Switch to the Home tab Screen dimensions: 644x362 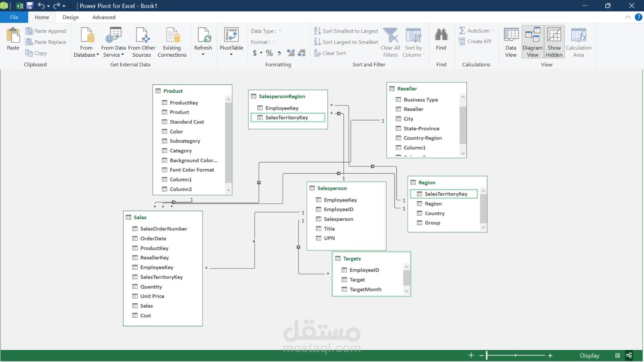[42, 17]
